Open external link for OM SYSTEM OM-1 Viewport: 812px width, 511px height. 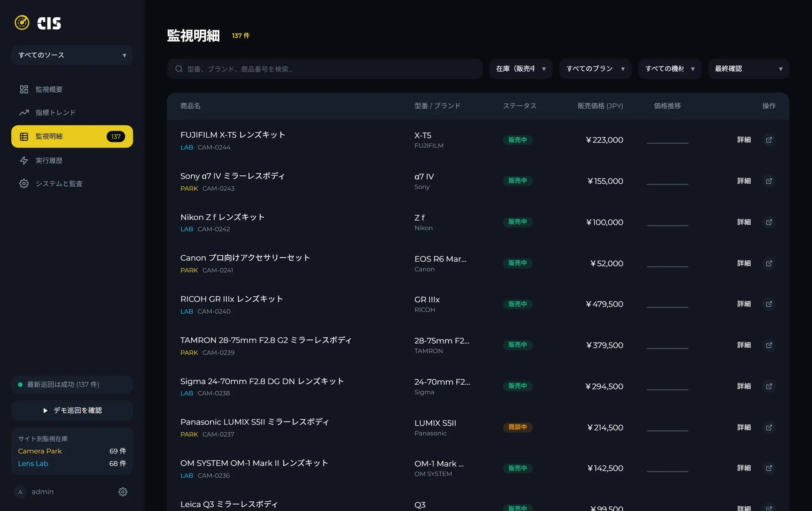click(769, 468)
